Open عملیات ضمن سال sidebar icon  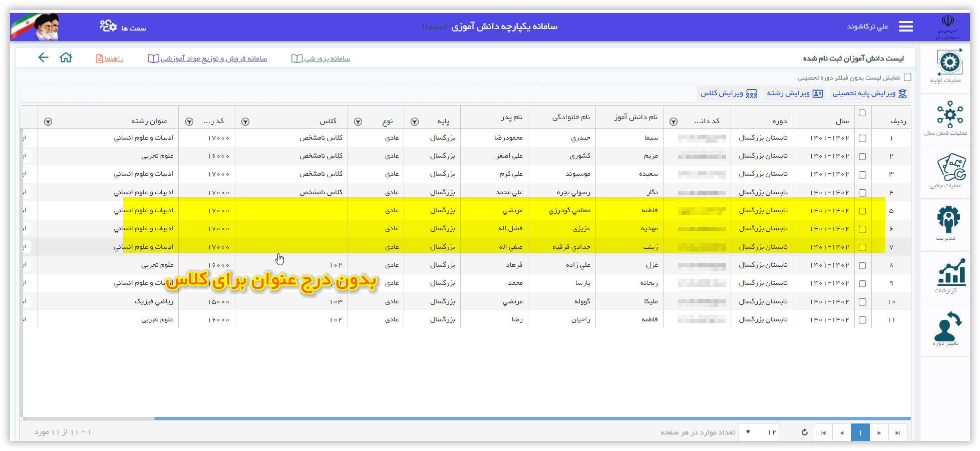click(949, 115)
